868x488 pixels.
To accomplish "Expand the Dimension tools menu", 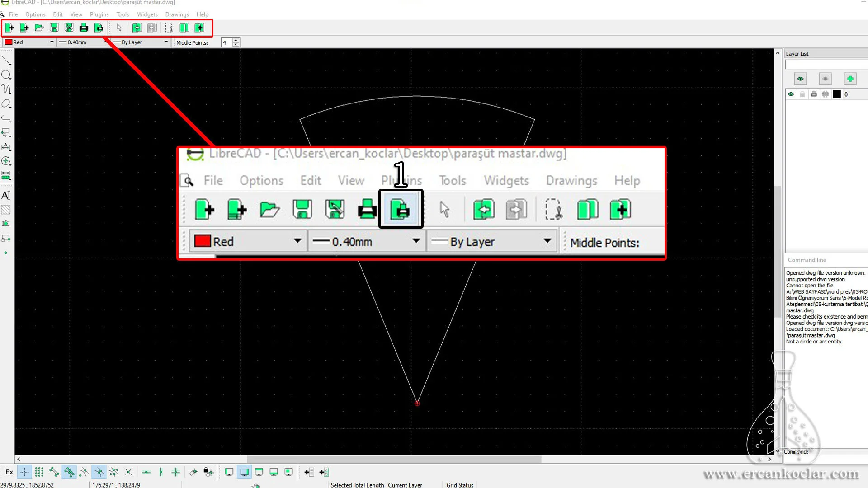I will 6,147.
